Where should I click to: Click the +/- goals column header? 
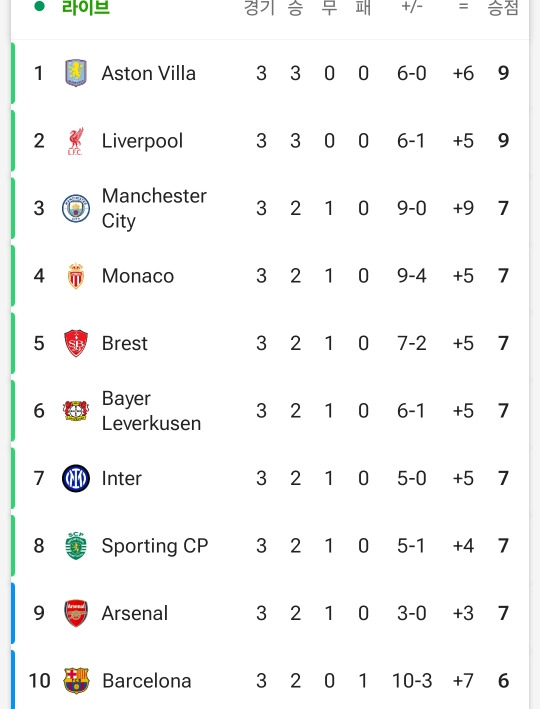pos(412,7)
